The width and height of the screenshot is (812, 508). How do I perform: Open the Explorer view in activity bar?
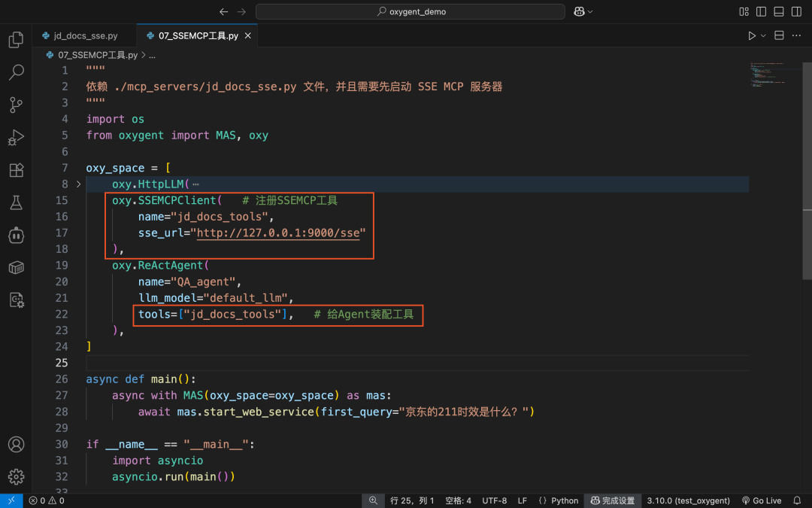[x=16, y=39]
